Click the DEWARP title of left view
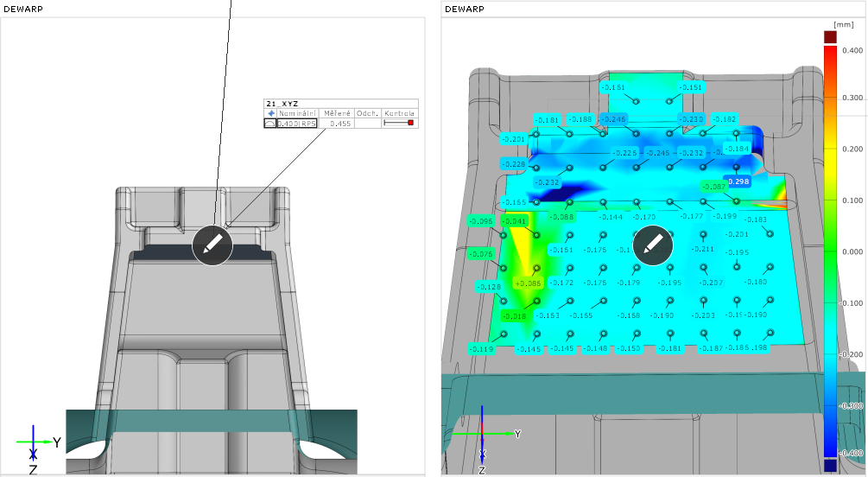 (x=23, y=9)
